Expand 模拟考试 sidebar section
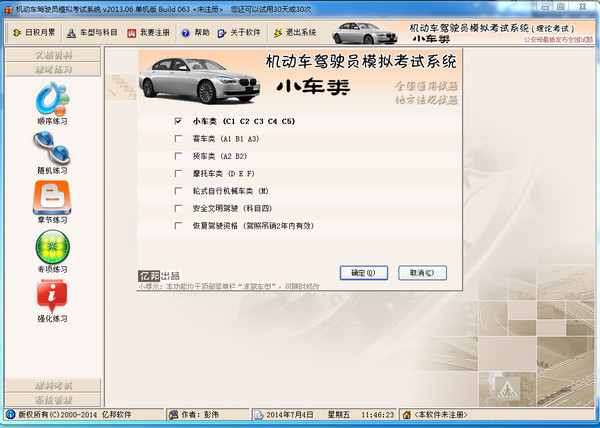Viewport: 600px width, 428px height. [52, 385]
